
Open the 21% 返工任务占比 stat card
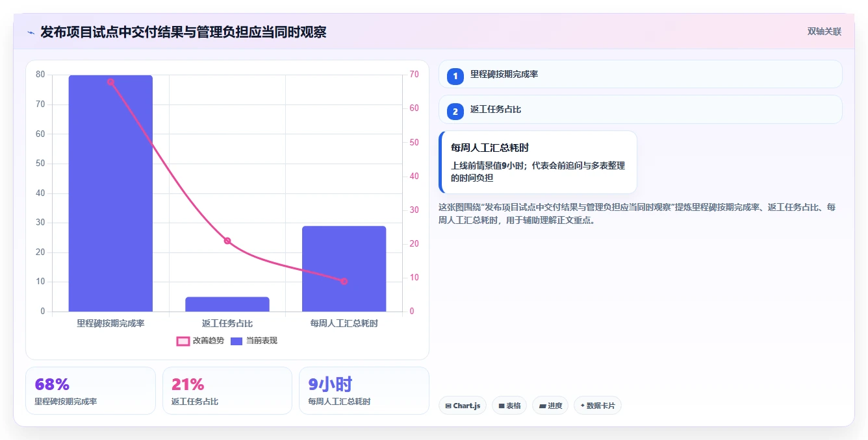[227, 391]
